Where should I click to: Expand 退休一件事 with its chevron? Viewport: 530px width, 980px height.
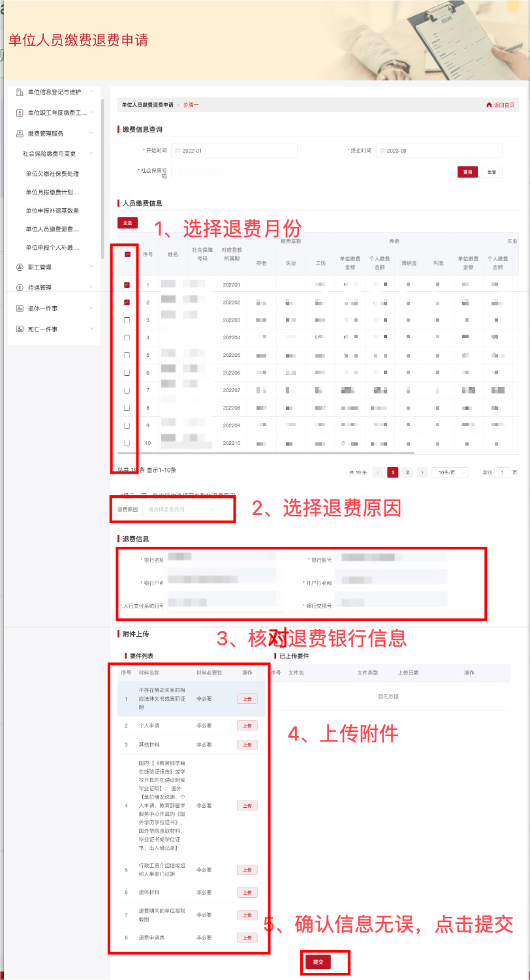(x=91, y=309)
